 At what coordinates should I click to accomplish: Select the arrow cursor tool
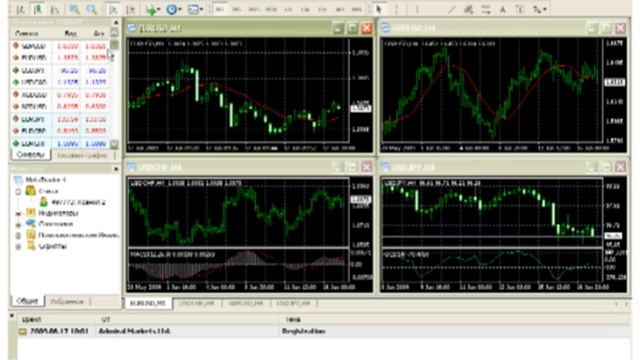pos(379,9)
